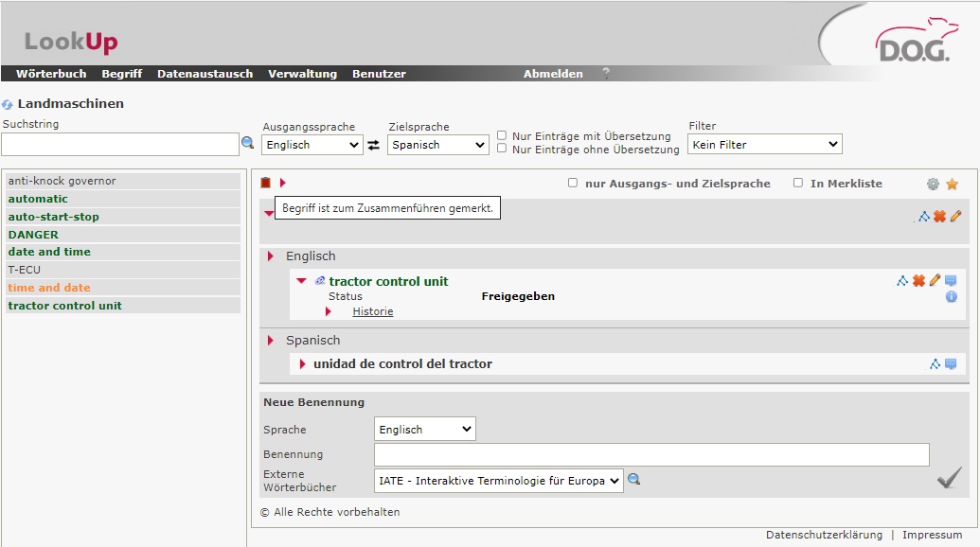Open the Ausgangssprache dropdown
Screen dimensions: 980x547
(312, 145)
